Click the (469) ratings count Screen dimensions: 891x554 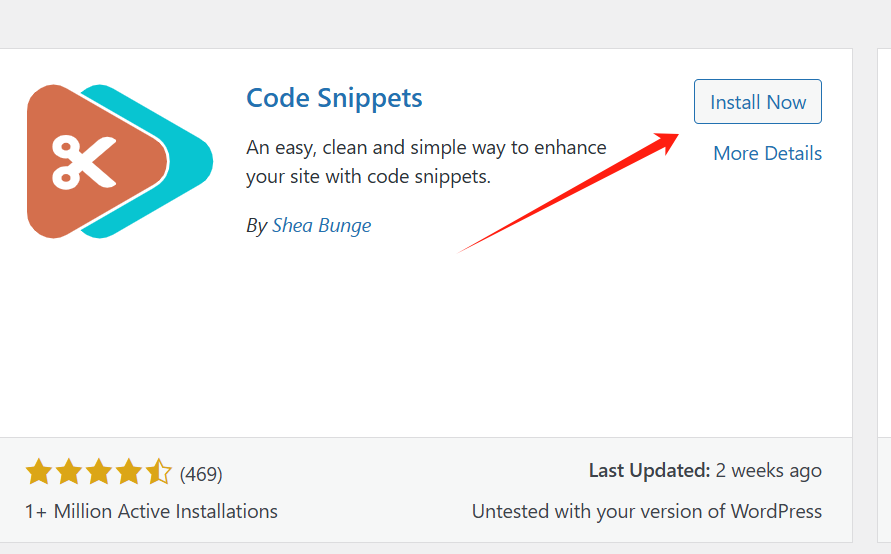(x=201, y=473)
